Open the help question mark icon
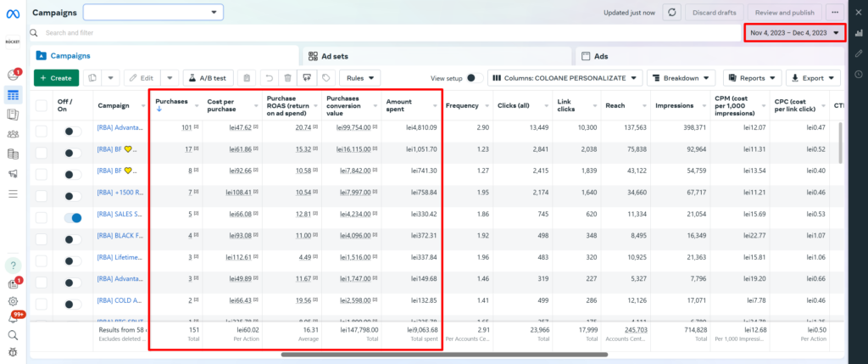 click(x=13, y=266)
